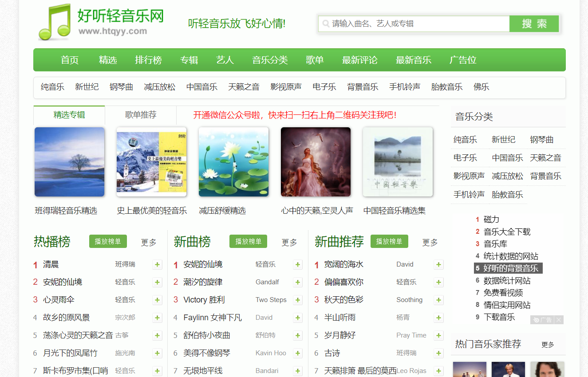Click the search input for song names
Viewport: 588px width, 377px height.
[x=417, y=24]
